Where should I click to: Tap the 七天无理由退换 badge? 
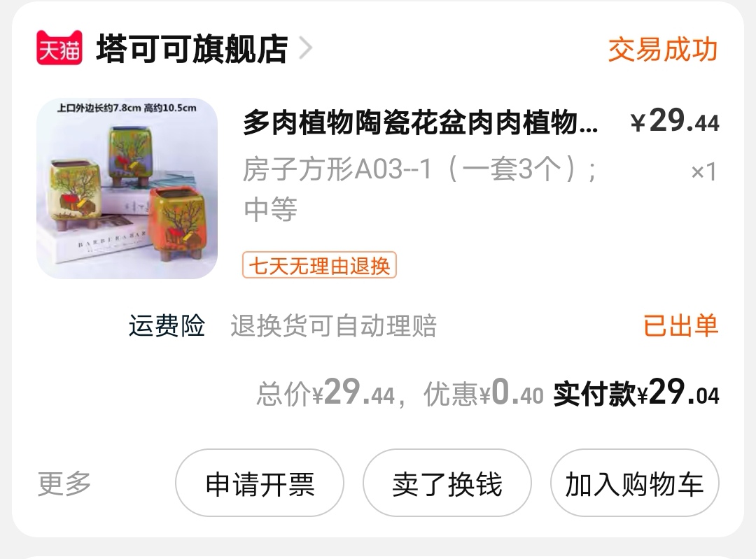pyautogui.click(x=319, y=265)
